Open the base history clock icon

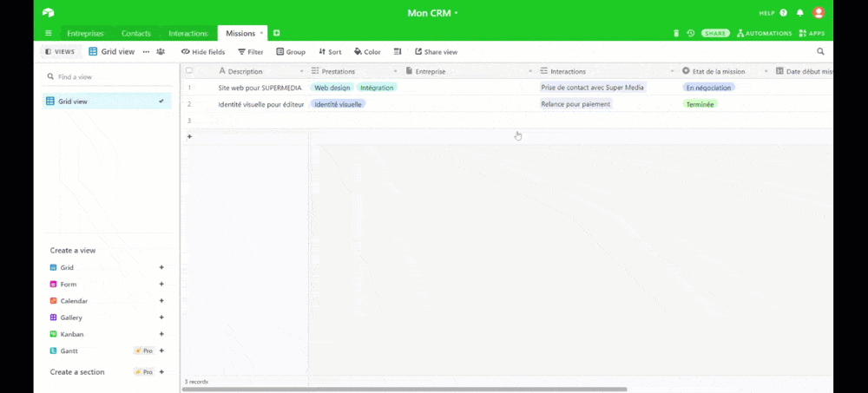coord(691,33)
